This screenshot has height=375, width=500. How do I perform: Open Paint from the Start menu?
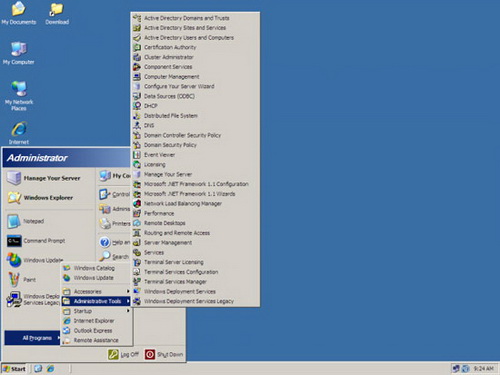coord(21,280)
